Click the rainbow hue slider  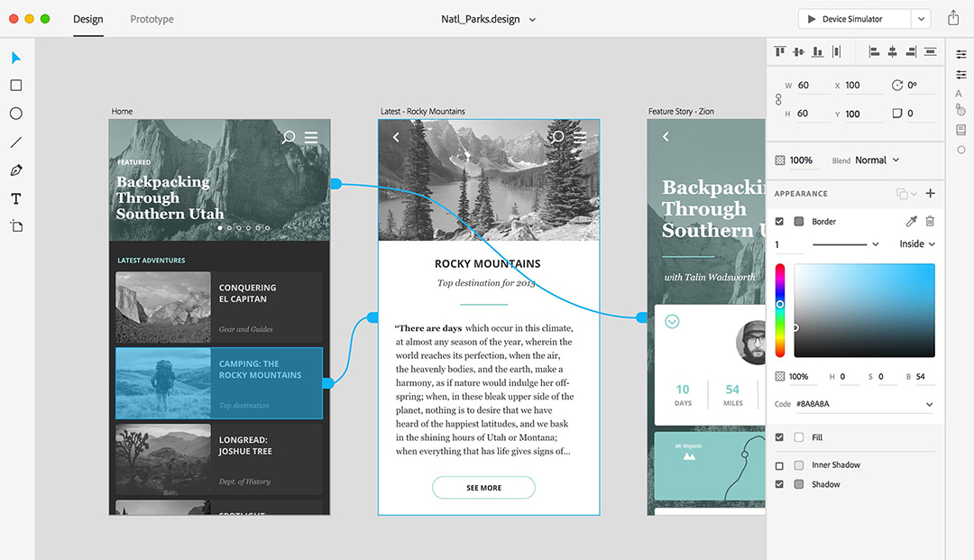(x=779, y=310)
